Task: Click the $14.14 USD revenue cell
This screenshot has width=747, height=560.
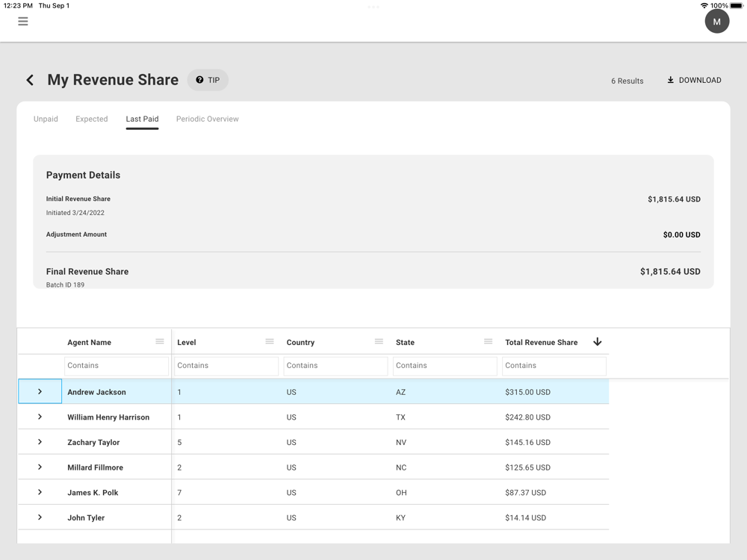Action: pyautogui.click(x=525, y=518)
